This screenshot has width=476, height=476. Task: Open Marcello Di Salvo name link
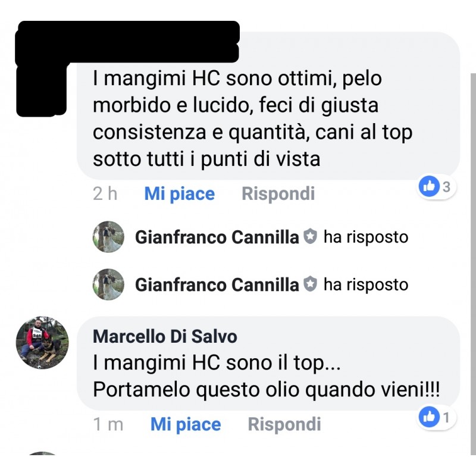pos(165,336)
